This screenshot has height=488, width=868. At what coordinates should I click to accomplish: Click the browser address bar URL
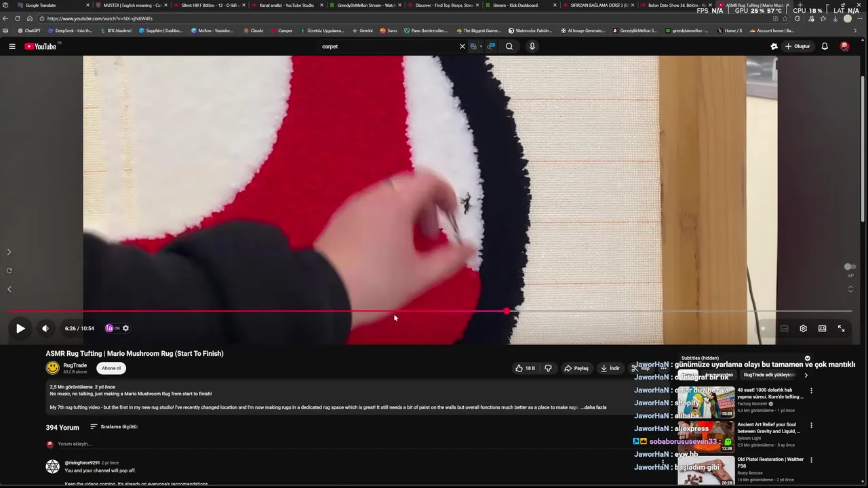tap(100, 18)
